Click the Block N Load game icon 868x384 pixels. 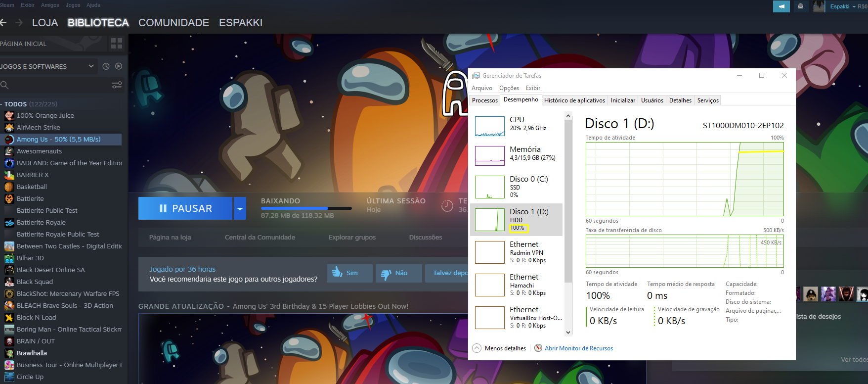[9, 318]
